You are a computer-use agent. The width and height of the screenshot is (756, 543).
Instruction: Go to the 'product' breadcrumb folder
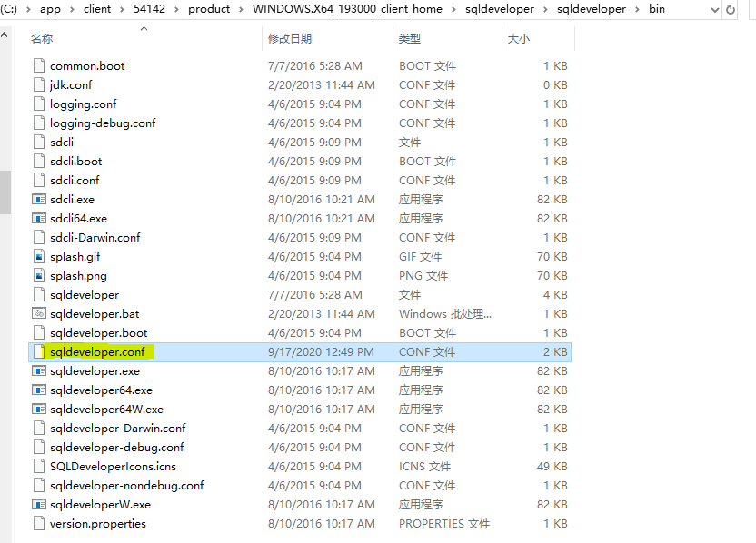click(x=209, y=9)
